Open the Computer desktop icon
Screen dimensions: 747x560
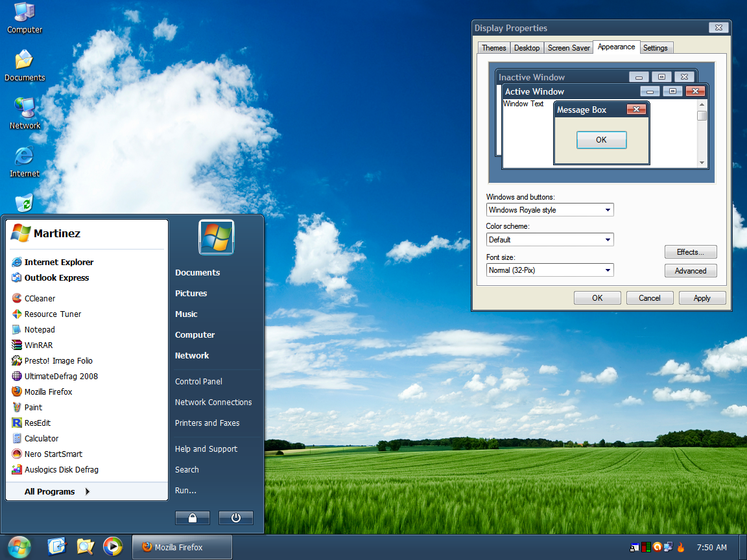(x=25, y=12)
